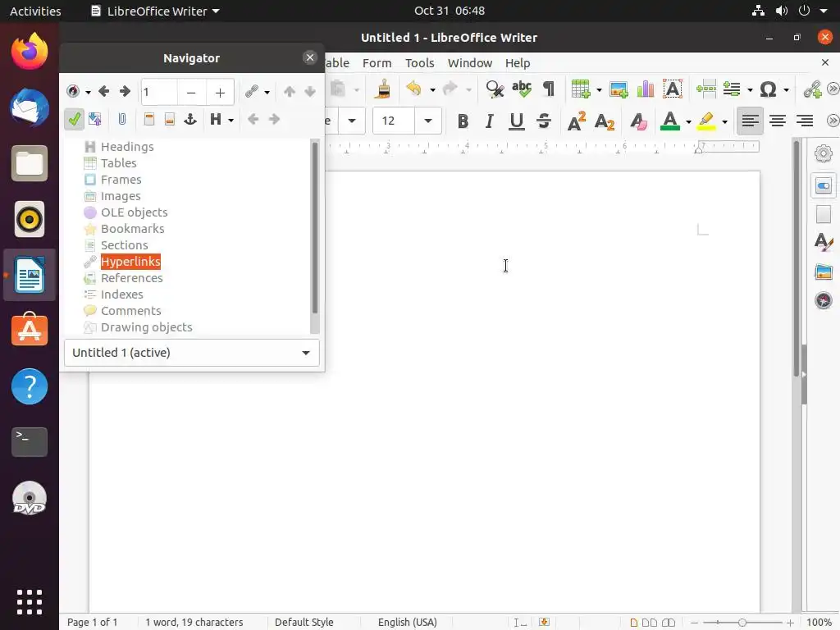Toggle formatting marks pilcrow
The width and height of the screenshot is (840, 630).
point(549,89)
